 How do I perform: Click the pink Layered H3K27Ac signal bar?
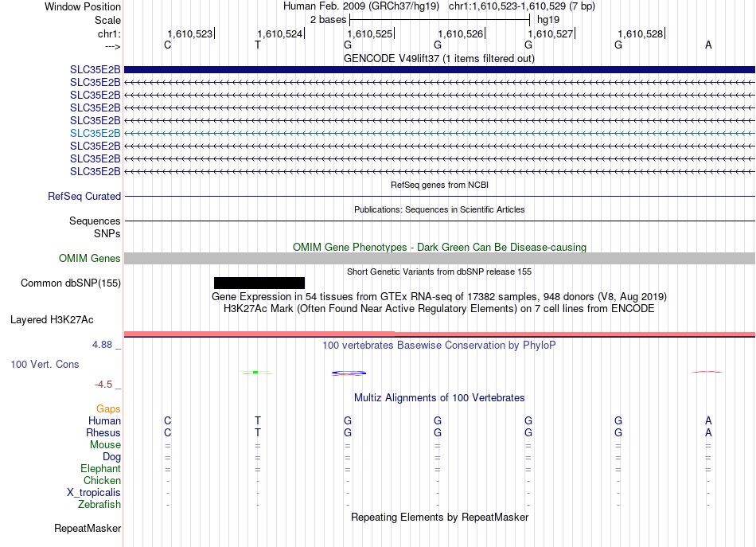(x=439, y=334)
